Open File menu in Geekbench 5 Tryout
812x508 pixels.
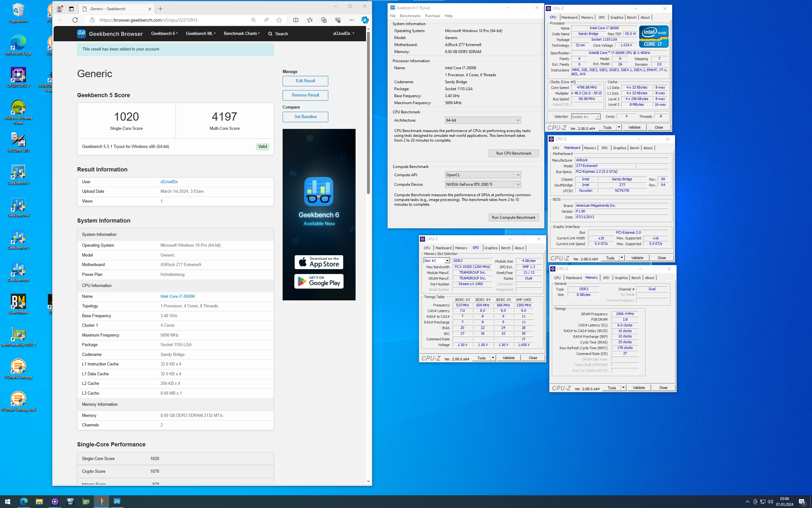(x=393, y=16)
